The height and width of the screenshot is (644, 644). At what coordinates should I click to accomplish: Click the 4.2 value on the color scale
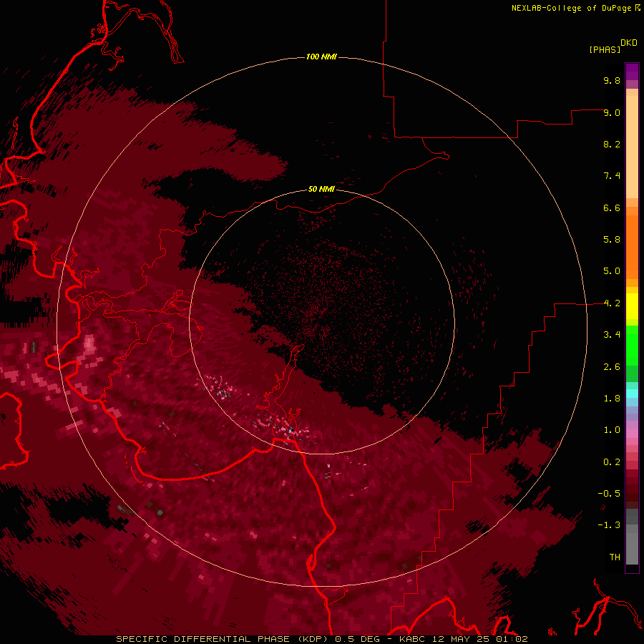point(612,303)
